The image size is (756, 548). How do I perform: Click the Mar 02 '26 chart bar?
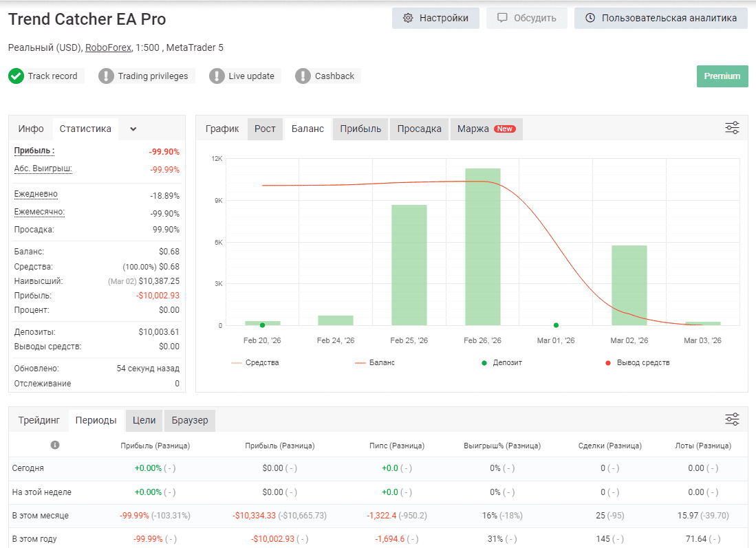tap(629, 285)
